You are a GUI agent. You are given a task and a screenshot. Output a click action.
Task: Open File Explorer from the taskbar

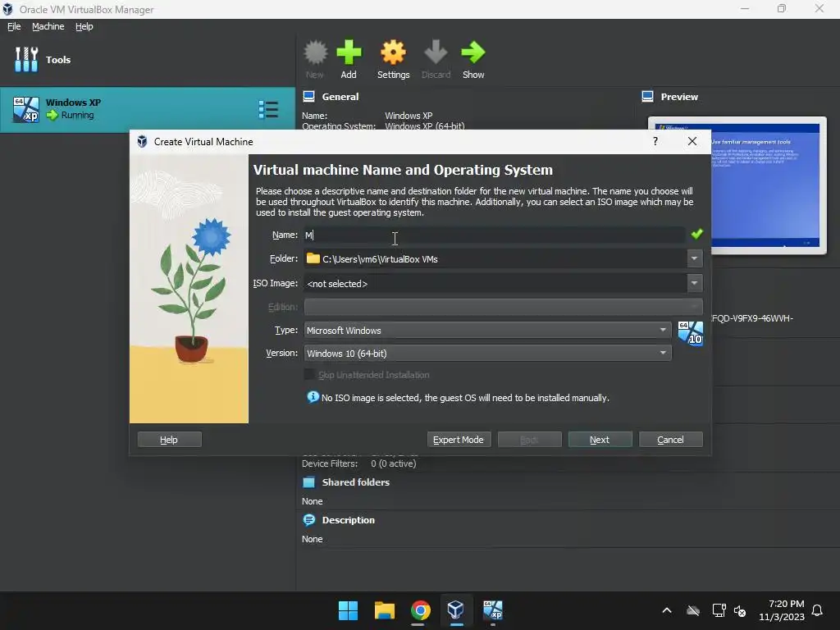click(384, 610)
